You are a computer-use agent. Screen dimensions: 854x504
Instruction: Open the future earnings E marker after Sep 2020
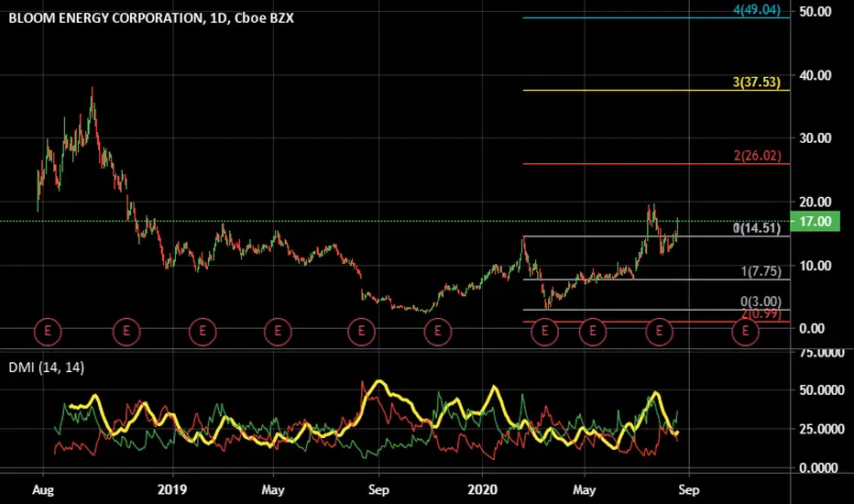click(x=745, y=331)
